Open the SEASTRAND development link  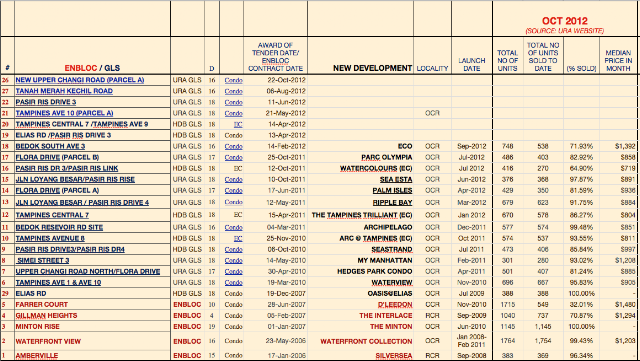(392, 250)
